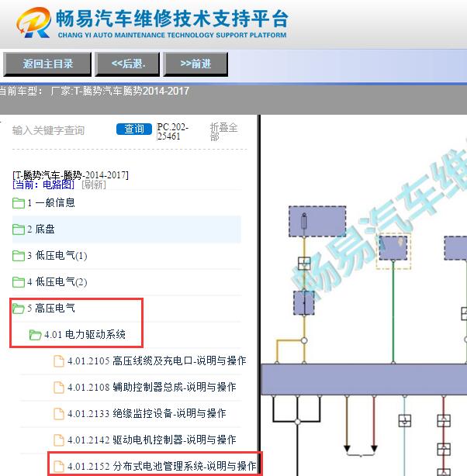Screen dimensions: 467x476
Task: Click the [T-腾势汽车-腾势-2014-2017] heading text
Action: (71, 175)
